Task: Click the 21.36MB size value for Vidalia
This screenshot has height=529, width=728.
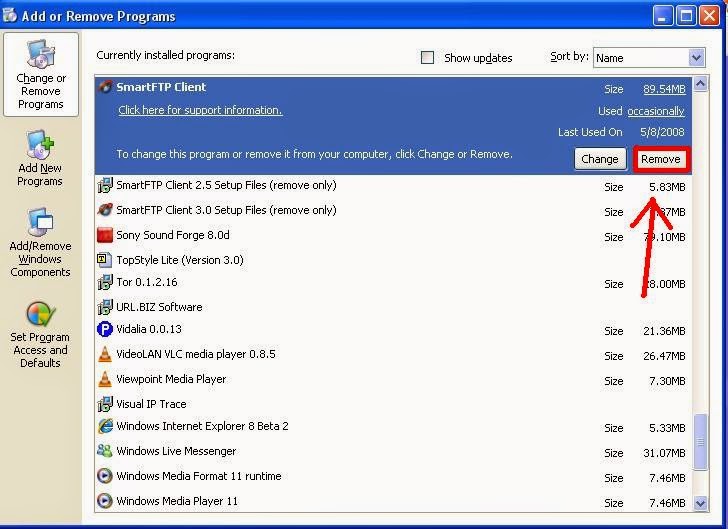Action: coord(664,331)
